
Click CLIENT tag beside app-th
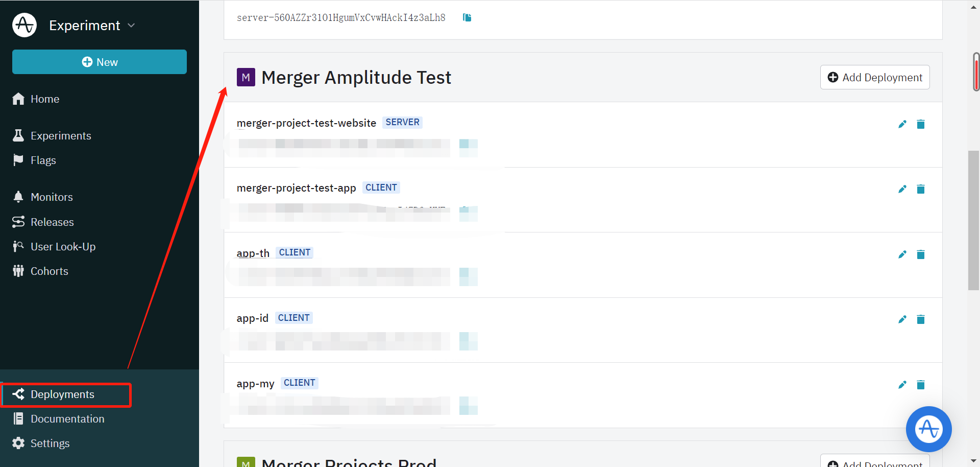tap(295, 252)
